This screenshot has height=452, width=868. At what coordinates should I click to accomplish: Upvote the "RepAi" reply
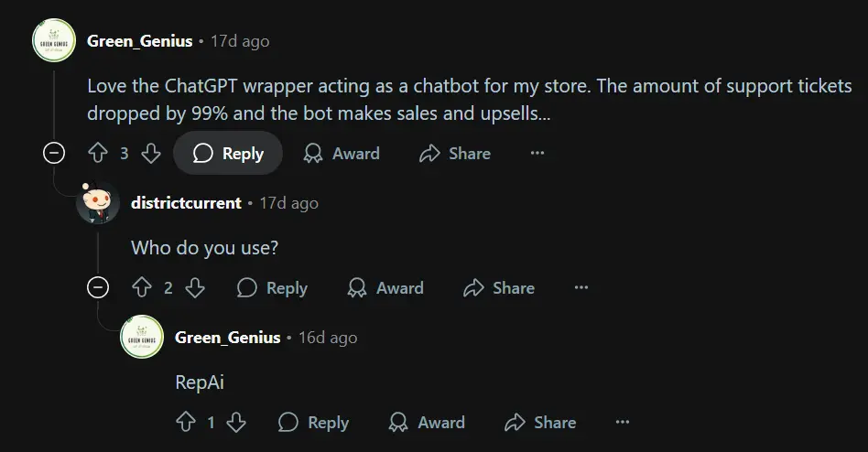(x=185, y=423)
